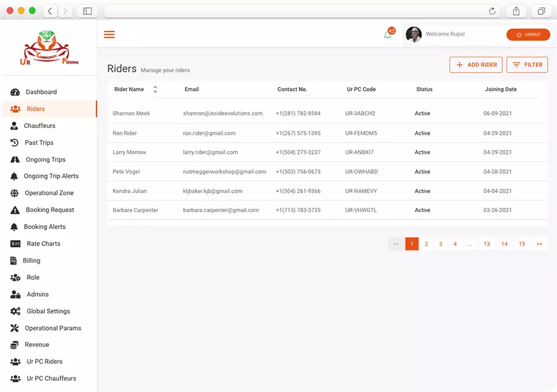The height and width of the screenshot is (392, 557).
Task: Click the previous << pagination arrow
Action: pyautogui.click(x=397, y=244)
